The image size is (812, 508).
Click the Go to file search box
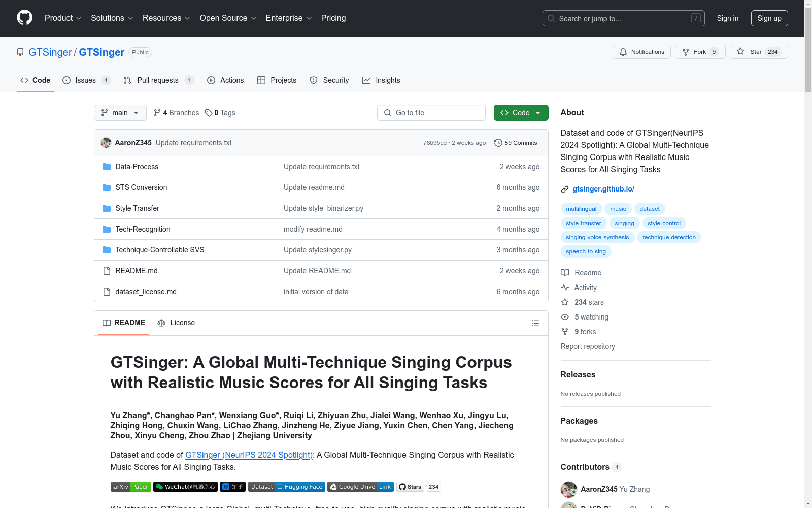pyautogui.click(x=431, y=113)
